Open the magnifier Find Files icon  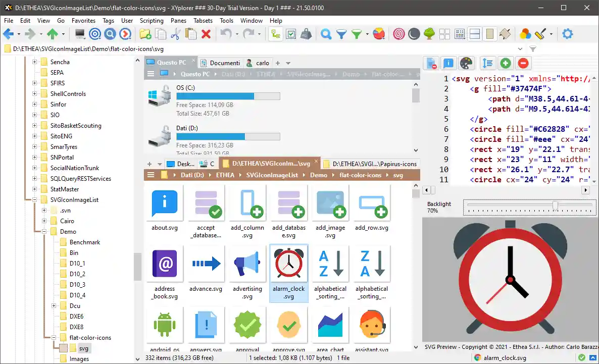(x=326, y=34)
